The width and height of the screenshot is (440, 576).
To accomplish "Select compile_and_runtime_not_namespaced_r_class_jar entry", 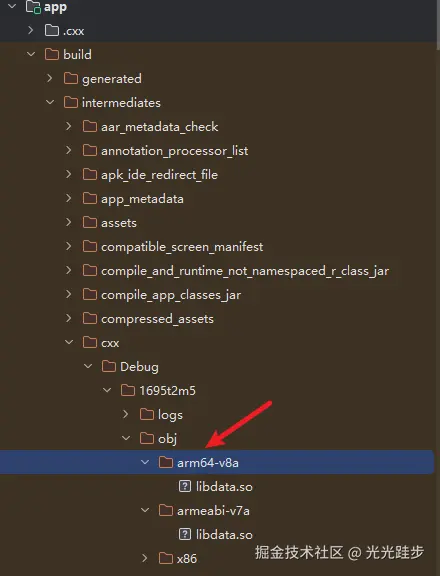I will (x=245, y=271).
